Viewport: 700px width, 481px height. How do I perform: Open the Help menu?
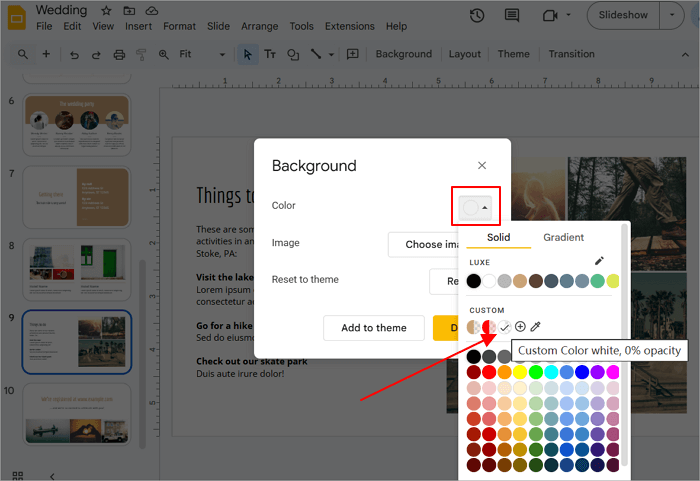(396, 26)
